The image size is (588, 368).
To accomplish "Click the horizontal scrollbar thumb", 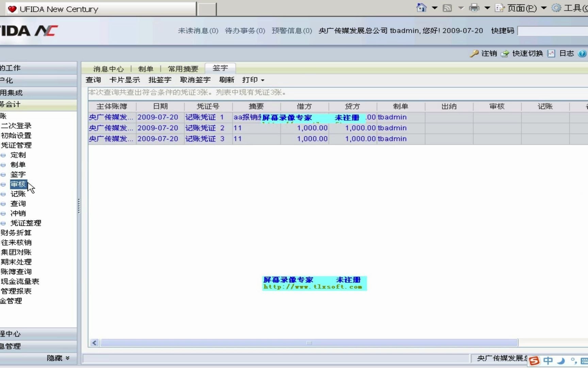I will pos(309,343).
